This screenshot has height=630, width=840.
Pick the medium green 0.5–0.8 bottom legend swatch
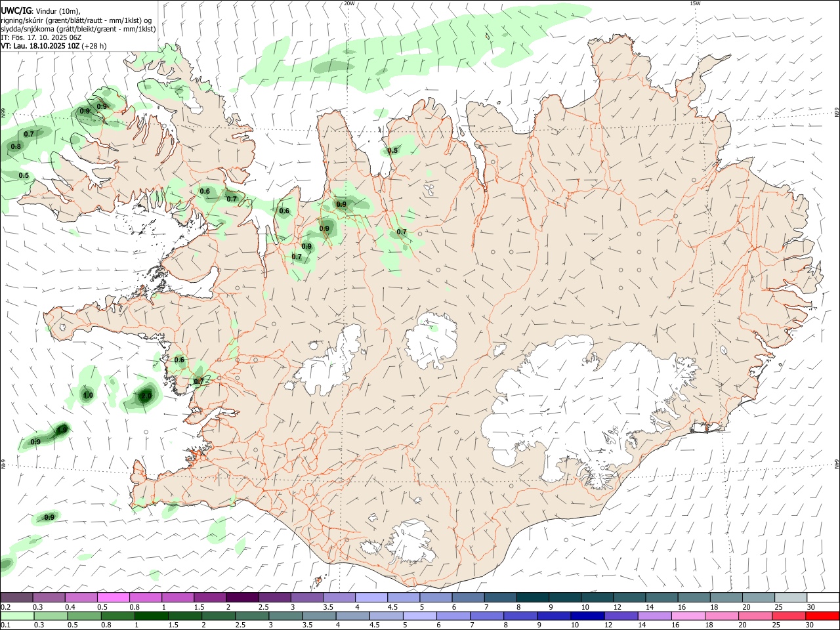tap(85, 616)
